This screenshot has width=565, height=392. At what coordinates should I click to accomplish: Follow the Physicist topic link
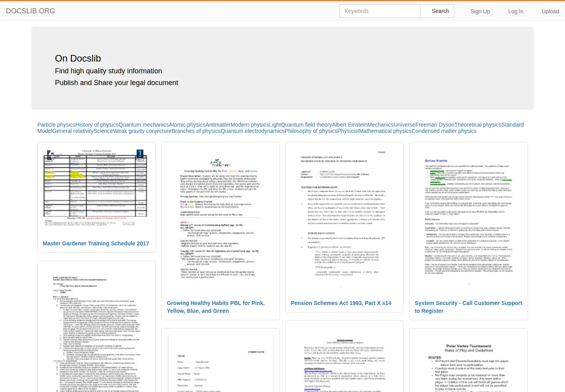pyautogui.click(x=348, y=131)
